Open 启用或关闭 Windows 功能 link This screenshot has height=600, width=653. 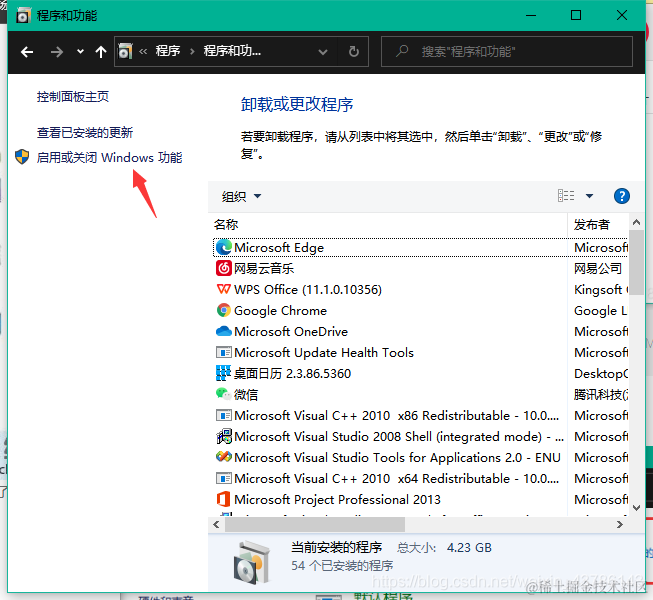click(110, 157)
